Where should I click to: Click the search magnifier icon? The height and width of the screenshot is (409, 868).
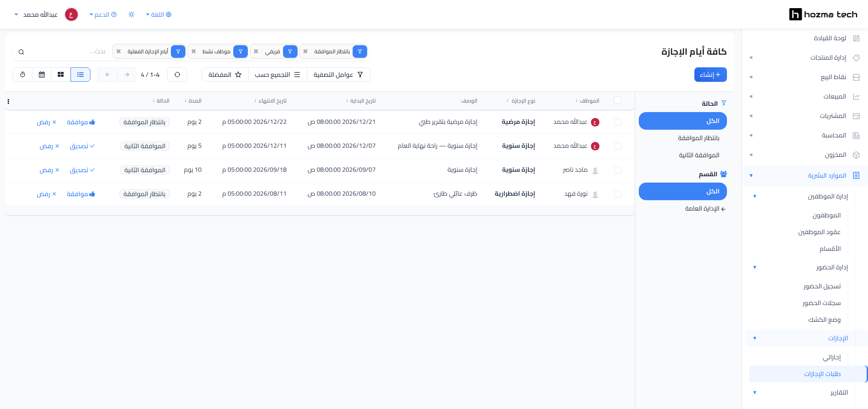(x=21, y=52)
